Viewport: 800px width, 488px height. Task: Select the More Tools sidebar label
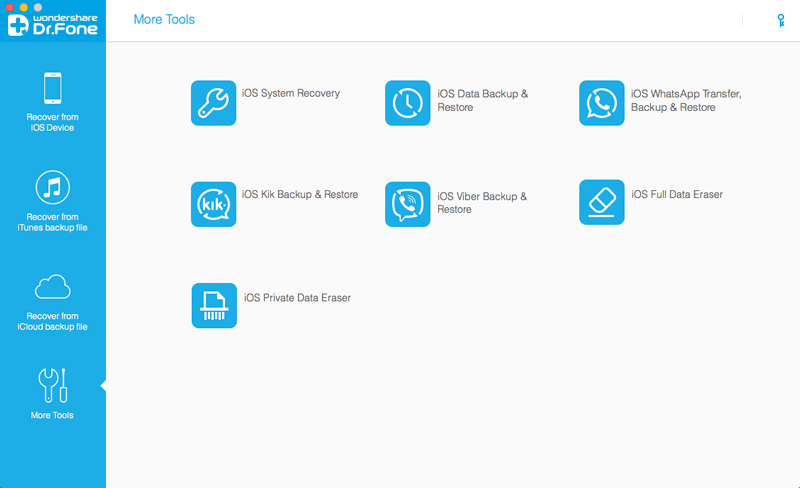click(x=52, y=416)
